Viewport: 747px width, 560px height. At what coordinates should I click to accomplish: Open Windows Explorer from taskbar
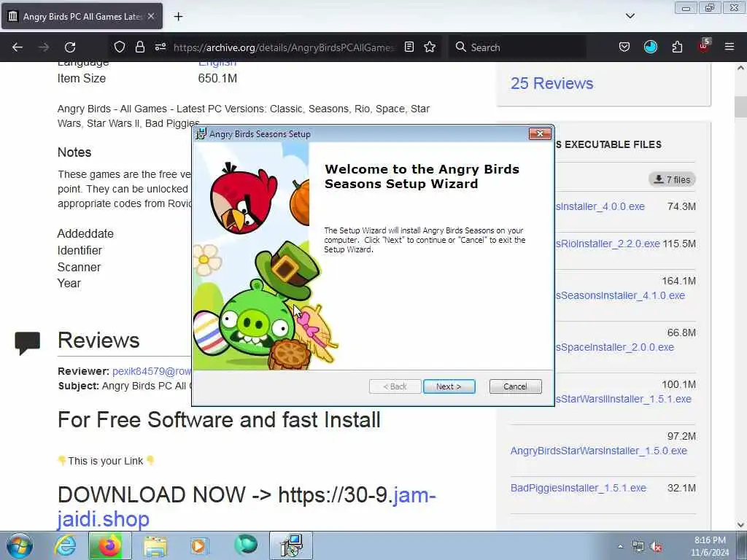(x=155, y=545)
